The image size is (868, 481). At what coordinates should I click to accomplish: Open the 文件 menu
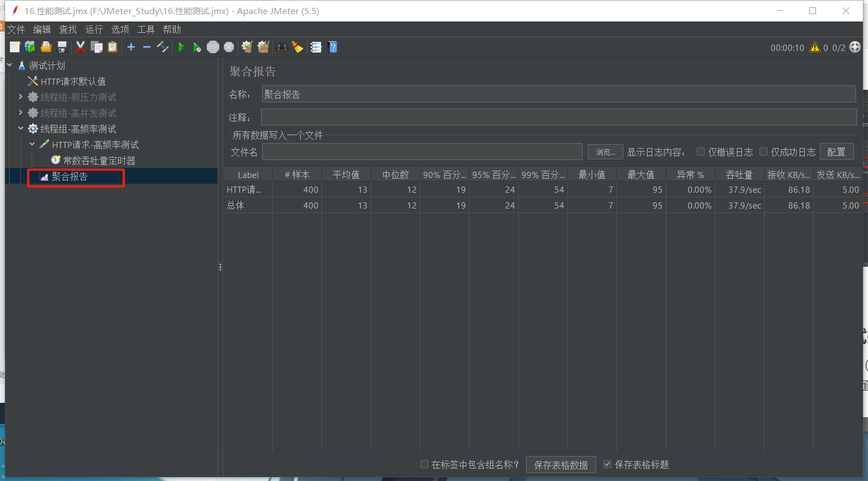click(16, 29)
